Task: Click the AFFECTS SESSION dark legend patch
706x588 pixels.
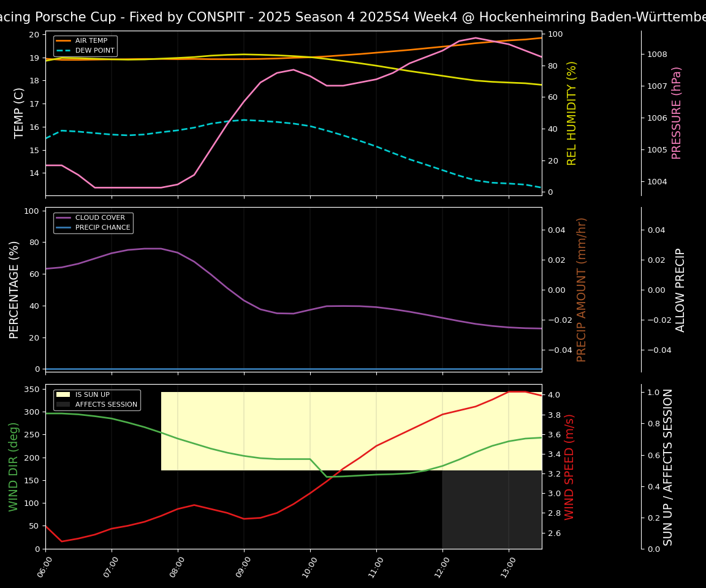Action: [64, 405]
